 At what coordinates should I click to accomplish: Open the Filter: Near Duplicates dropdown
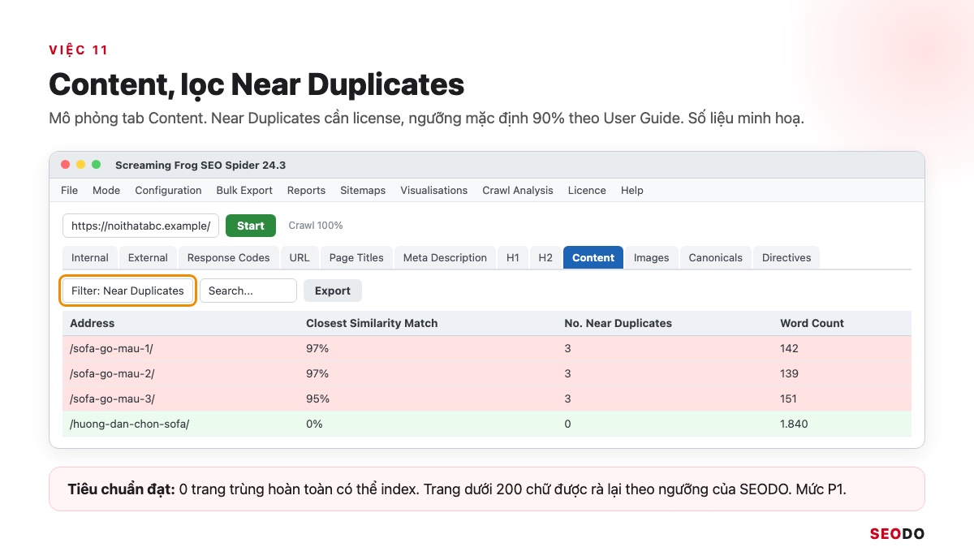click(x=128, y=291)
